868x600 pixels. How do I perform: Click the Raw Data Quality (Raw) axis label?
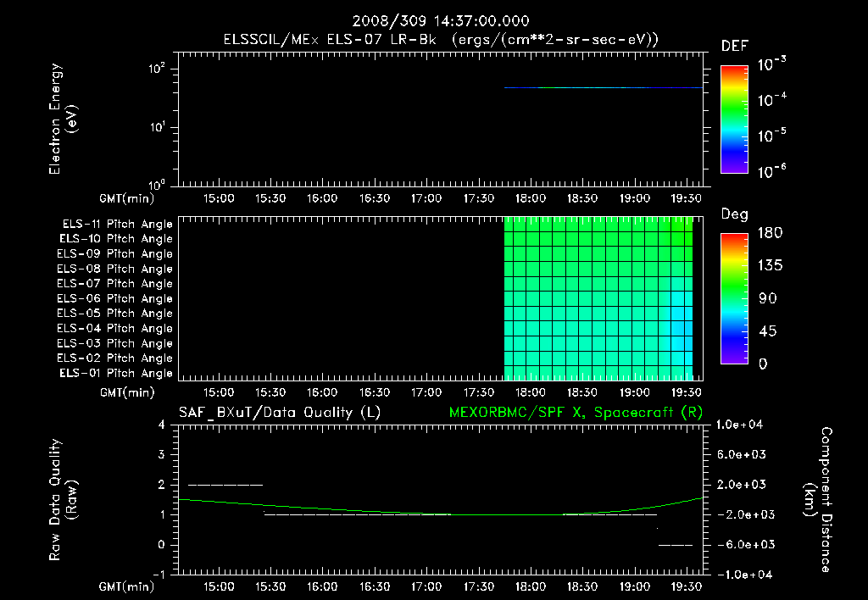tap(63, 500)
